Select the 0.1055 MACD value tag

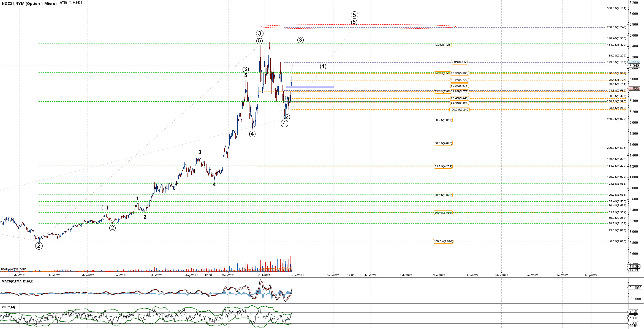[x=635, y=288]
